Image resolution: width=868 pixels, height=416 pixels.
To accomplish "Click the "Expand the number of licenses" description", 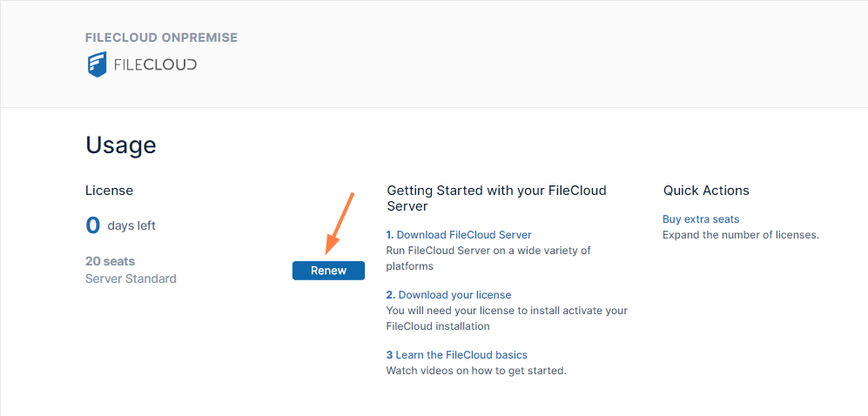I will click(x=741, y=235).
